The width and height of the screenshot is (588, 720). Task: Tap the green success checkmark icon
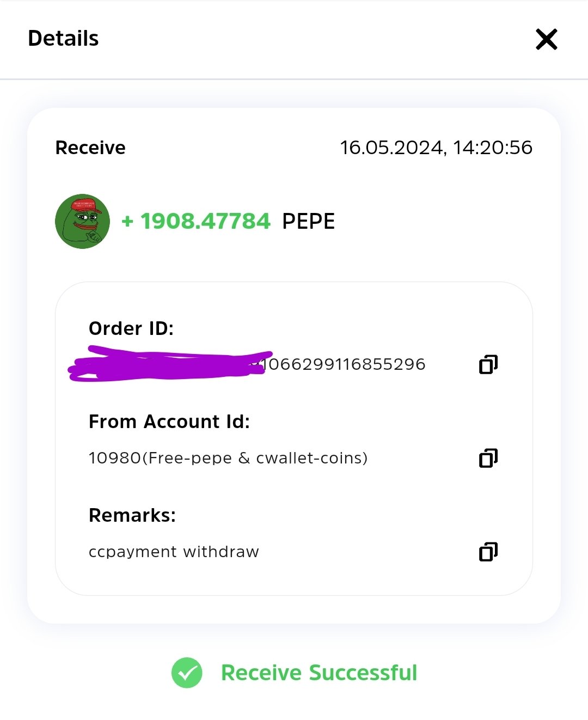tap(187, 673)
